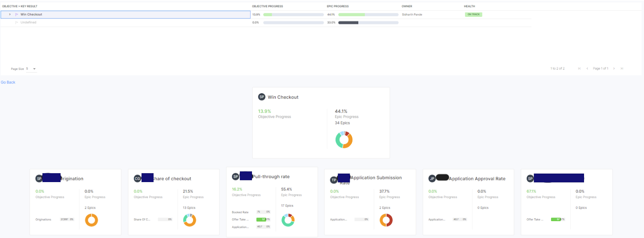Image resolution: width=644 pixels, height=238 pixels.
Task: Select the Undefined objective row
Action: [126, 23]
